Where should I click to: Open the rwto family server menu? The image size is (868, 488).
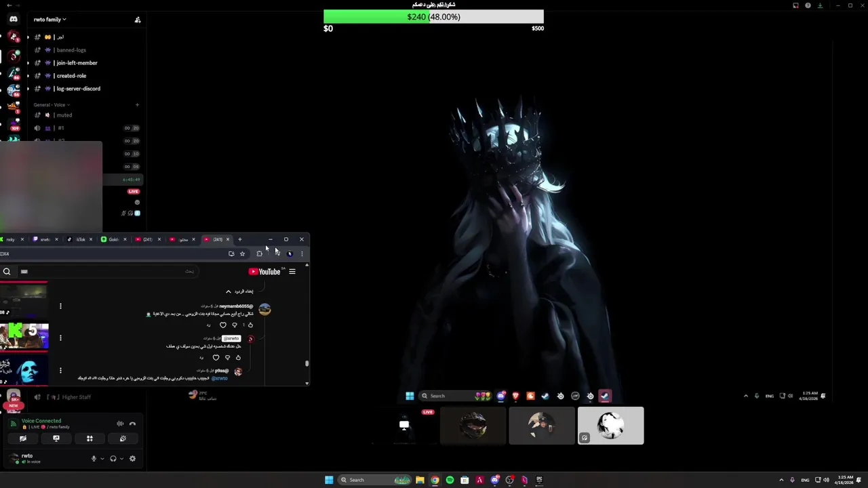click(x=50, y=20)
